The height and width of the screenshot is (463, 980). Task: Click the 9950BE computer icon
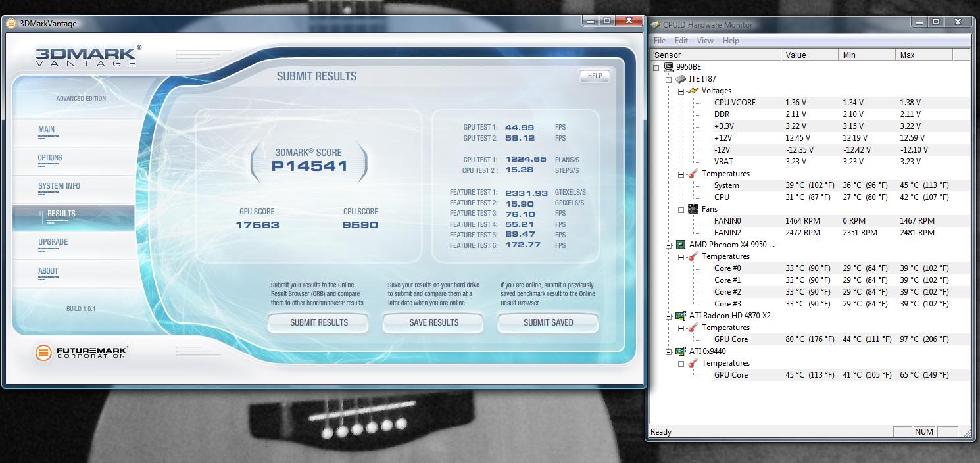[x=668, y=67]
